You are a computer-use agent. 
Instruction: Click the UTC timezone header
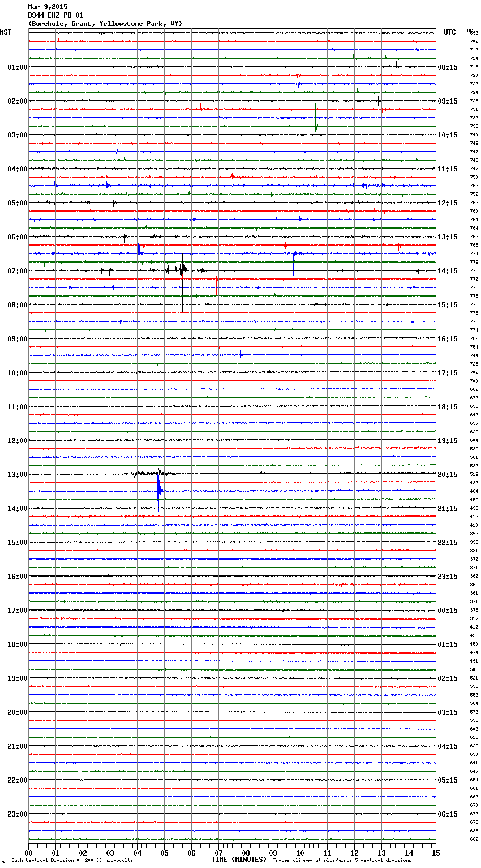(450, 32)
